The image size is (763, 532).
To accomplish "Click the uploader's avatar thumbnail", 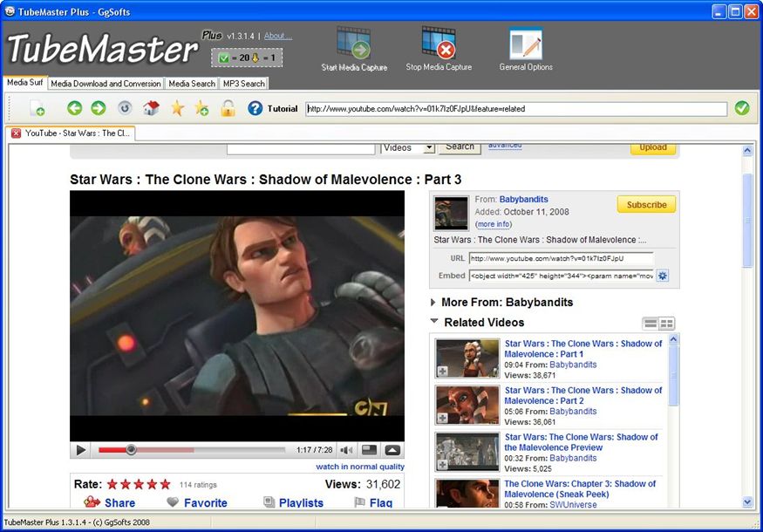I will pyautogui.click(x=451, y=213).
